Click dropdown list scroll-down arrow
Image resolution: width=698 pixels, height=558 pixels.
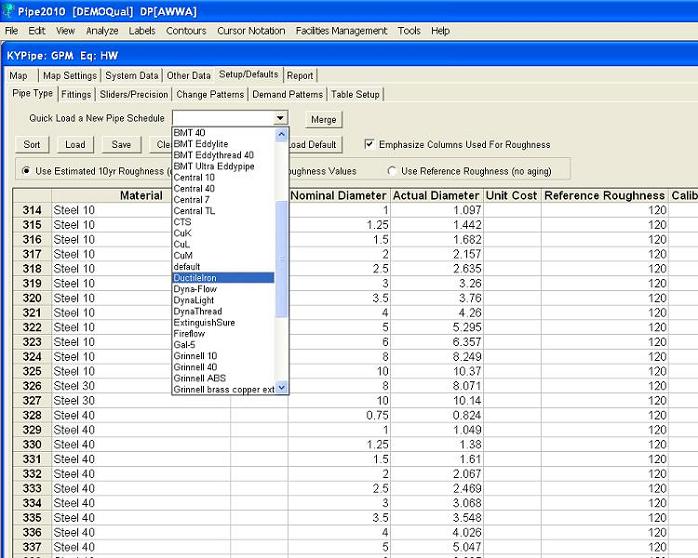(281, 388)
